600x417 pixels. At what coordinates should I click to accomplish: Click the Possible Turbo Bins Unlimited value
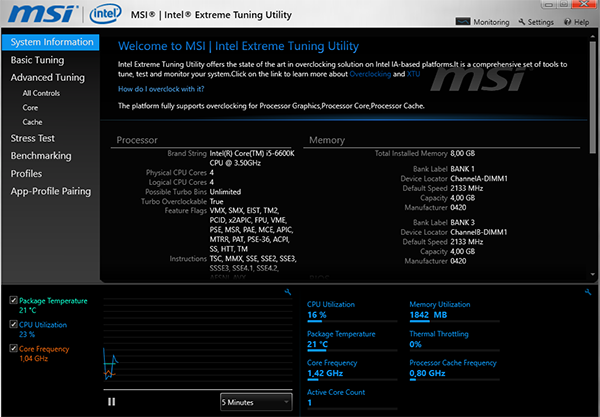225,192
